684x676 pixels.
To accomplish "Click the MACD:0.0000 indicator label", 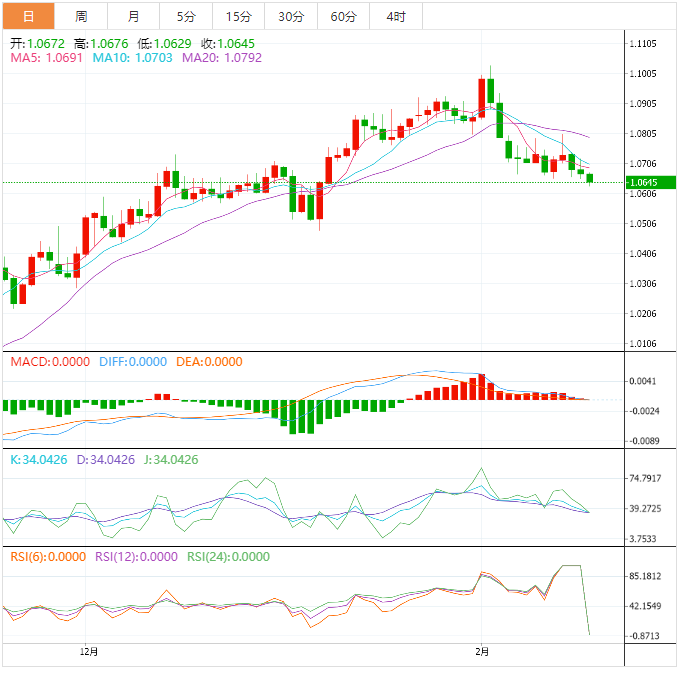I will (49, 361).
